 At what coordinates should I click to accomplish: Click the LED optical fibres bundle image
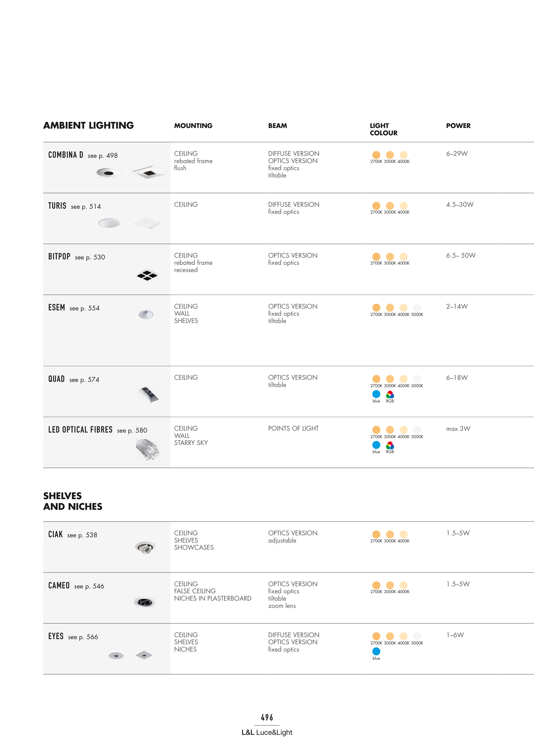(x=148, y=449)
